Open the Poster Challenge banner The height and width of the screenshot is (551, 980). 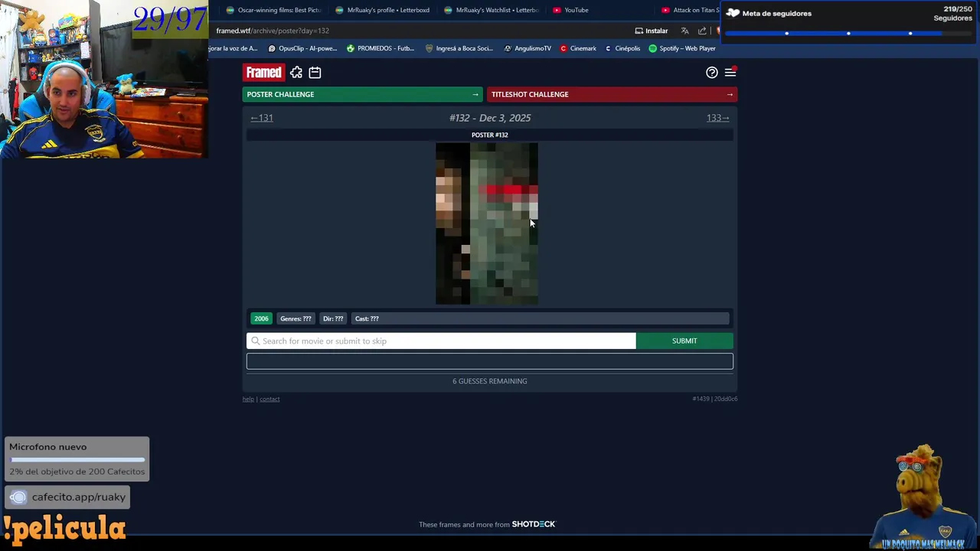362,94
